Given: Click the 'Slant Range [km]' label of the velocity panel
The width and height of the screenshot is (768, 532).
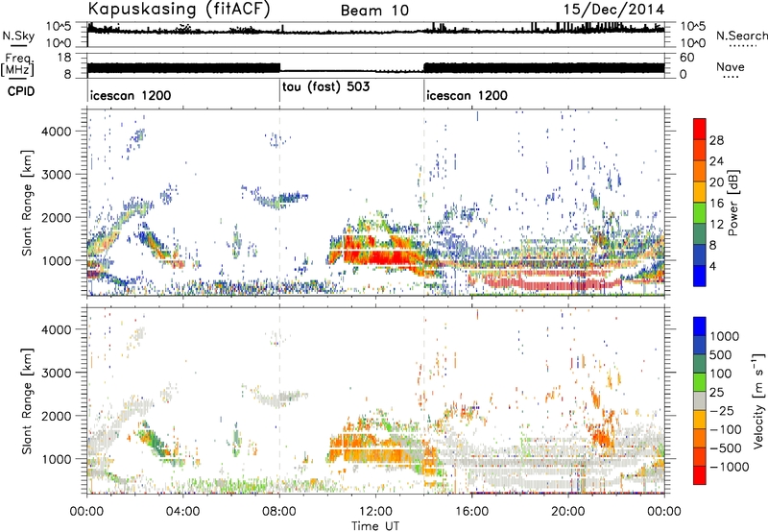Looking at the screenshot, I should (x=27, y=400).
